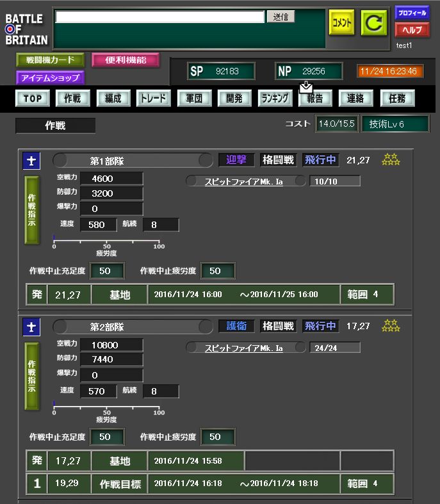Click the star rating of 第2部隊
The height and width of the screenshot is (504, 440).
(x=391, y=325)
